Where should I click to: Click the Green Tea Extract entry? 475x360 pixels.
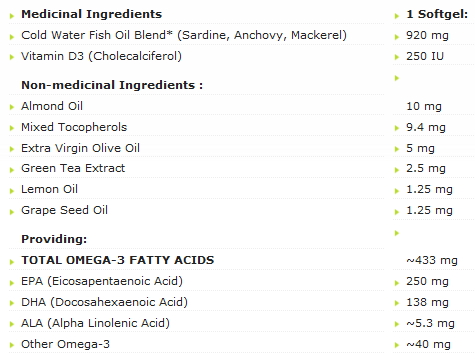pos(73,168)
